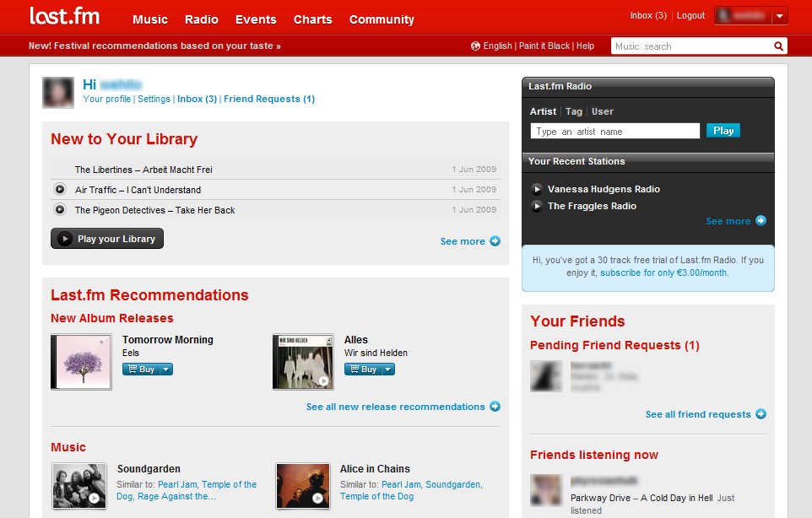This screenshot has width=812, height=518.
Task: Open the Community menu item
Action: (382, 19)
